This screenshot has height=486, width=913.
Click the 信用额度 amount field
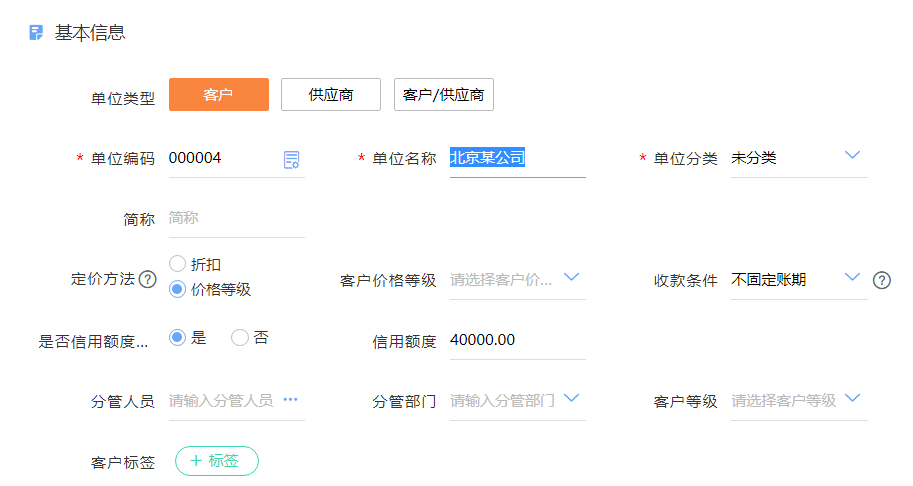coord(517,340)
